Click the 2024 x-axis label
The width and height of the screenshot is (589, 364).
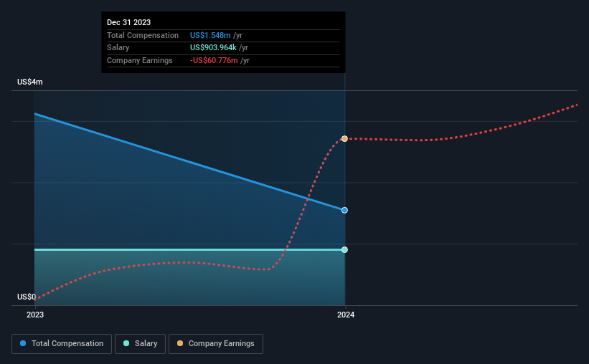346,315
